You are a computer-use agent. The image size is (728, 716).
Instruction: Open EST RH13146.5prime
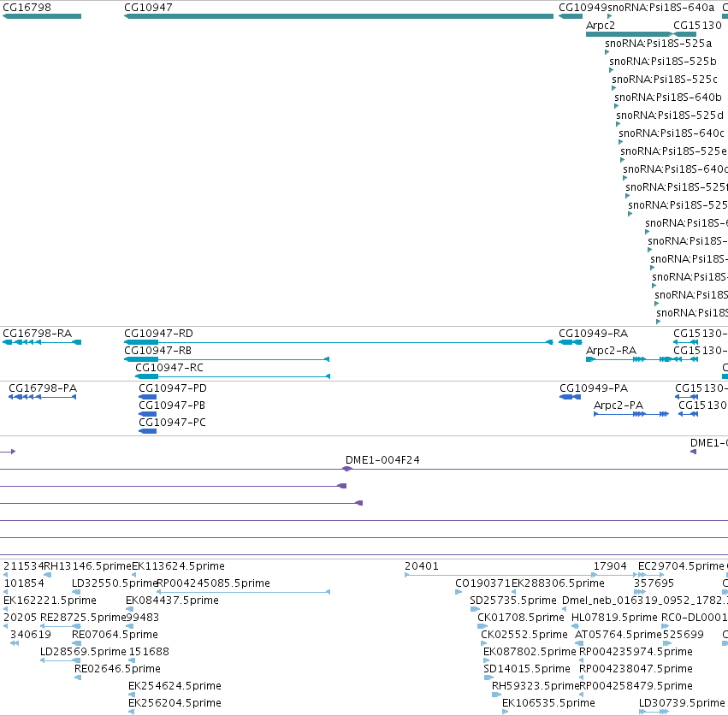tap(88, 566)
